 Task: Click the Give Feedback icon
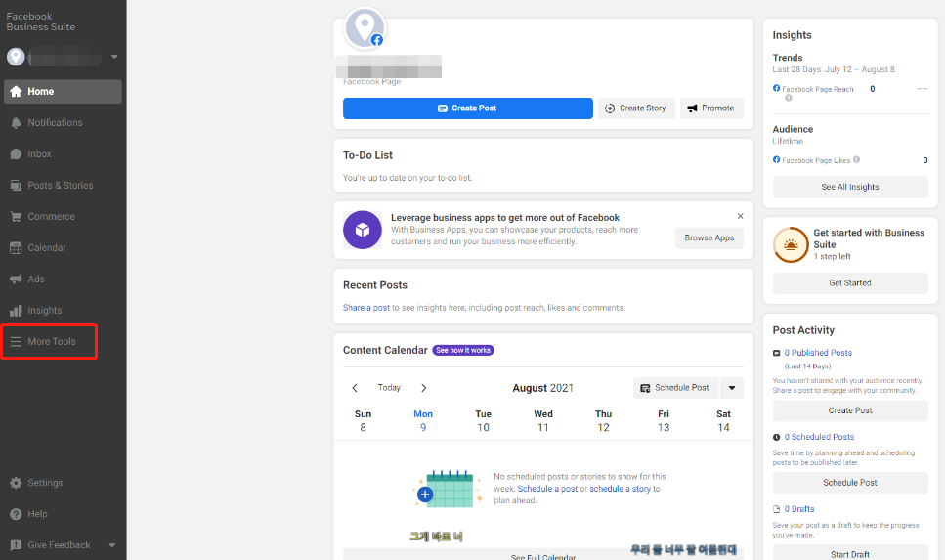pos(16,545)
